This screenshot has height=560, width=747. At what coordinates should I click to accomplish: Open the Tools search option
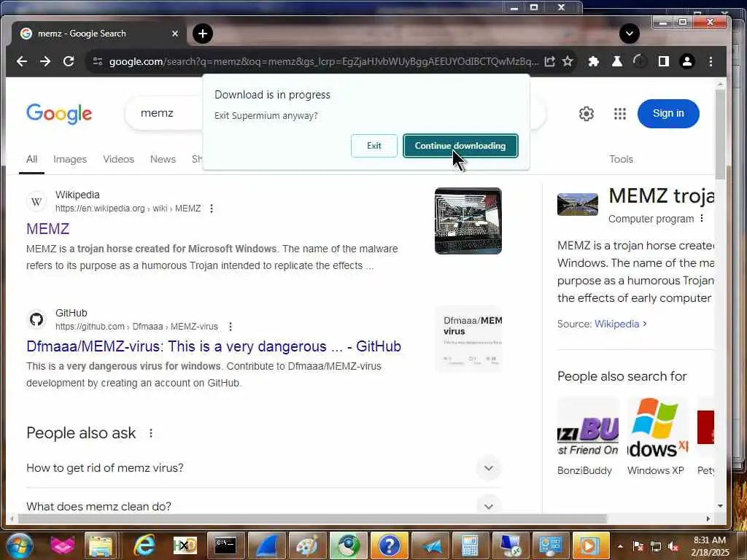pyautogui.click(x=622, y=159)
